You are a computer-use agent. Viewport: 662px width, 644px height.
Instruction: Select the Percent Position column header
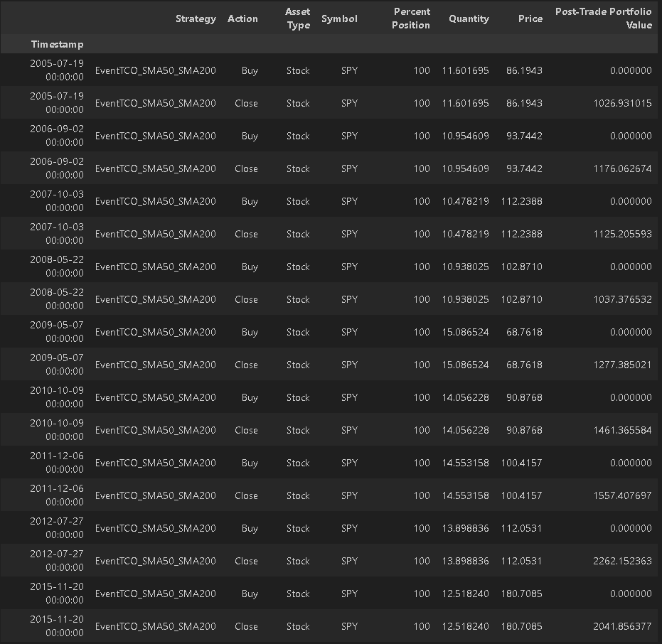pyautogui.click(x=411, y=18)
